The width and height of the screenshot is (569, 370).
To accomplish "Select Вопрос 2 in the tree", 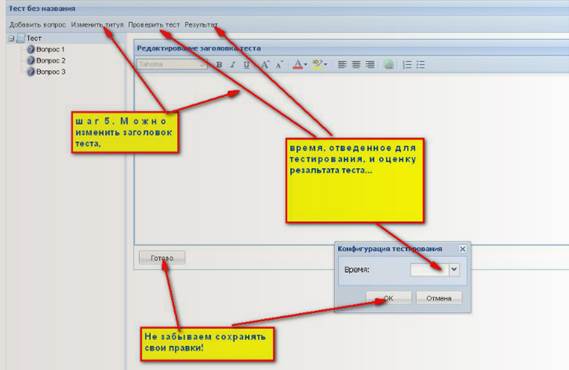I will 51,61.
